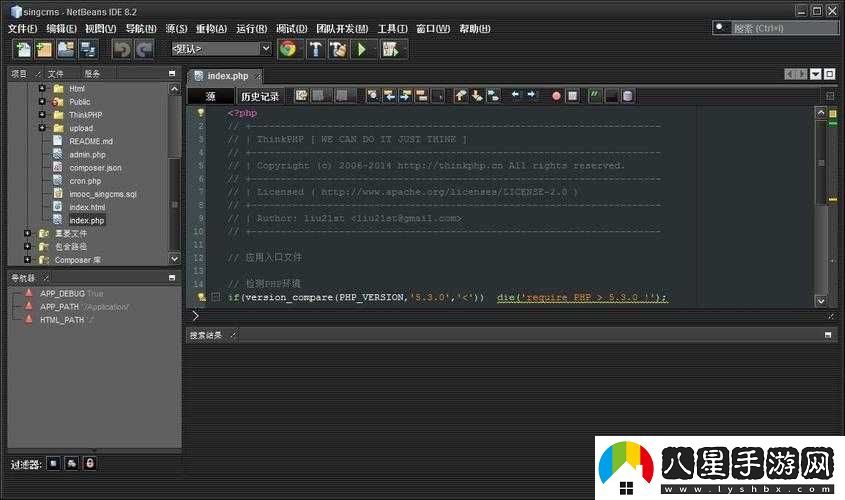Expand the Html folder node
This screenshot has width=845, height=500.
coord(42,88)
